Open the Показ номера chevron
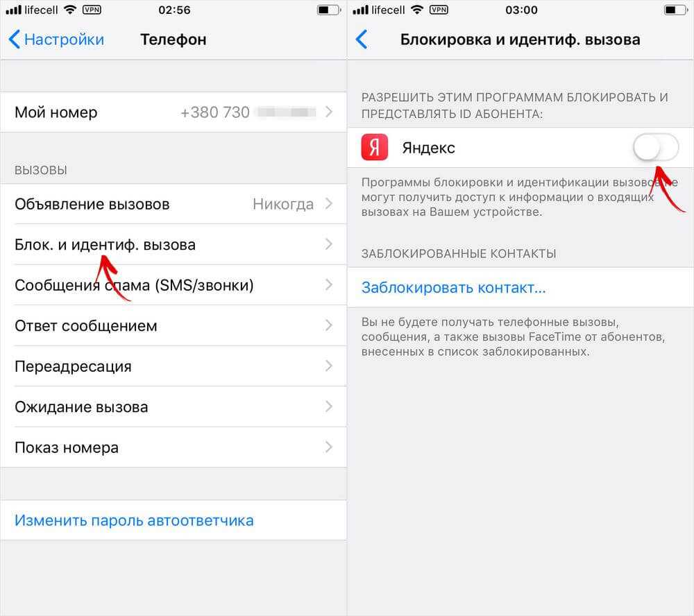Screen dimensions: 694x616 click(x=328, y=447)
